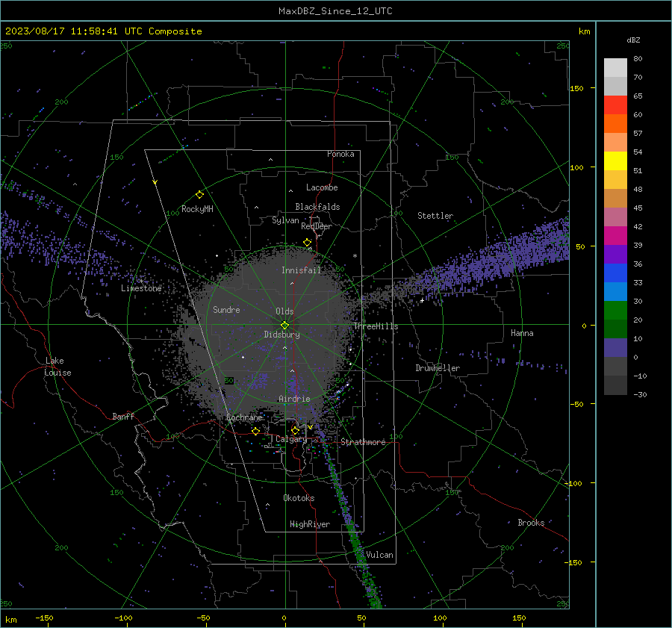Select the Hanna label
The width and height of the screenshot is (672, 628).
pyautogui.click(x=522, y=333)
